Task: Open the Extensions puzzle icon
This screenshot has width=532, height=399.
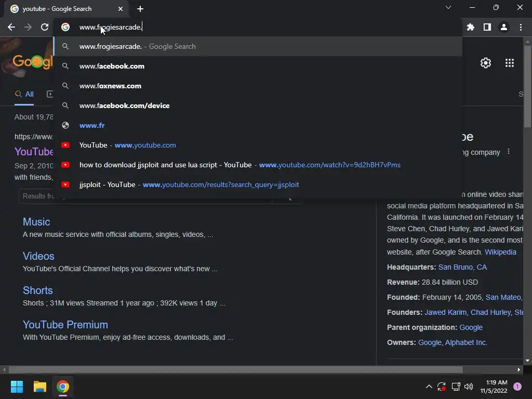Action: pyautogui.click(x=471, y=27)
